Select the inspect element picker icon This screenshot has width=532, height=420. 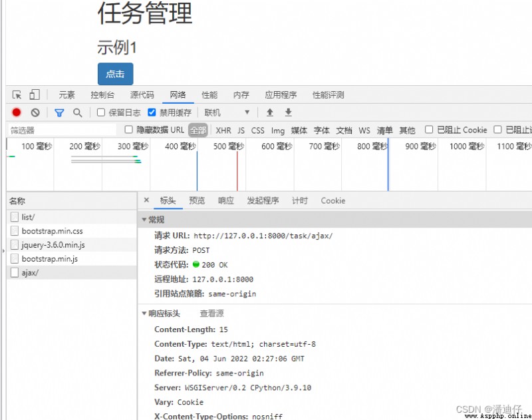click(17, 95)
